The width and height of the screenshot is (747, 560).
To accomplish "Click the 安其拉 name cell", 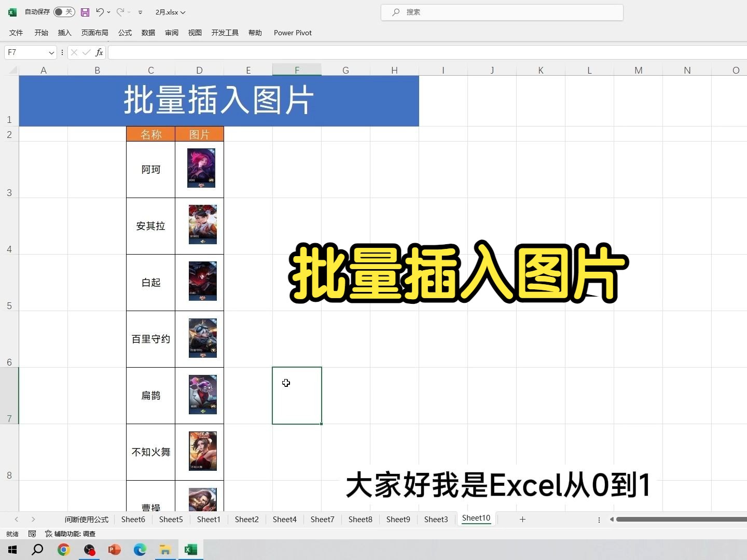I will (150, 226).
